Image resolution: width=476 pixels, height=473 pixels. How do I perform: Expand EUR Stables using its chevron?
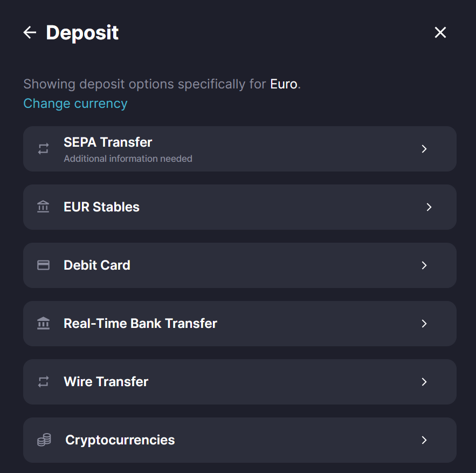pyautogui.click(x=429, y=207)
